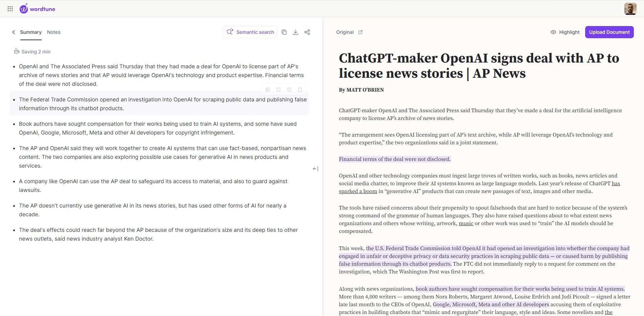644x316 pixels.
Task: Click the Saving 2 min coffee icon
Action: coord(17,51)
